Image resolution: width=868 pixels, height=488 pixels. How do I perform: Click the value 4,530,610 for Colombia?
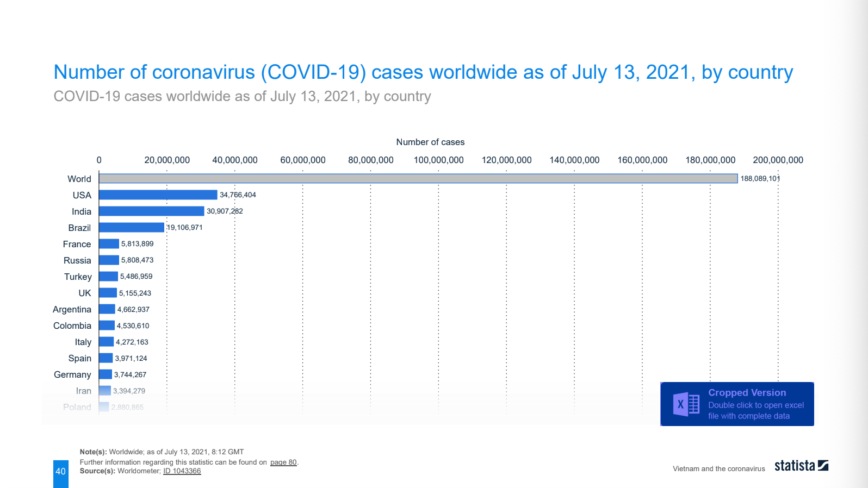click(x=133, y=326)
